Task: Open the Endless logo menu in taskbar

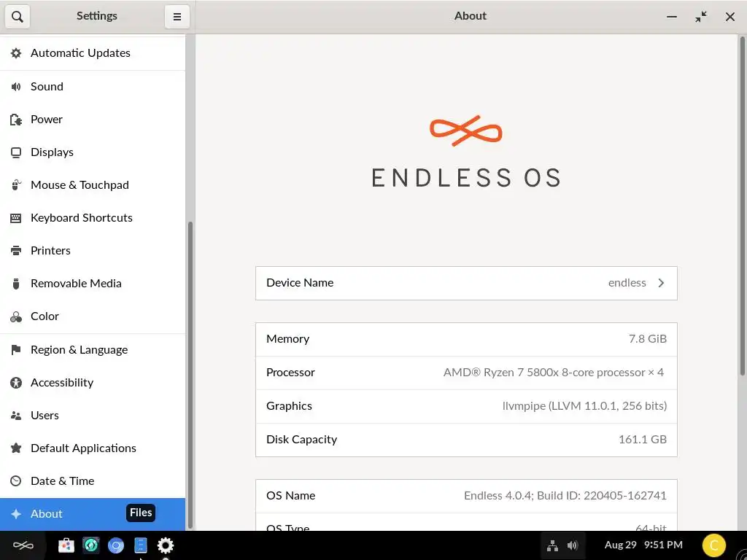Action: coord(23,545)
